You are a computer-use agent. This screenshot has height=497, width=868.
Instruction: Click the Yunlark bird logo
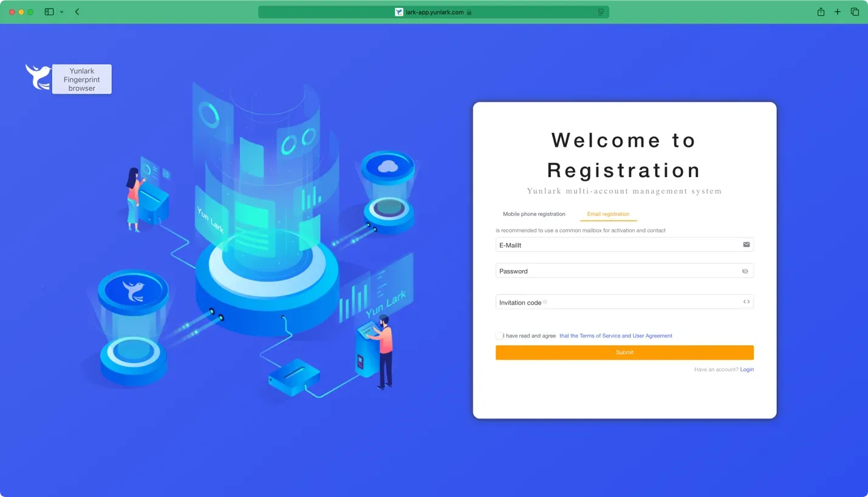coord(38,77)
